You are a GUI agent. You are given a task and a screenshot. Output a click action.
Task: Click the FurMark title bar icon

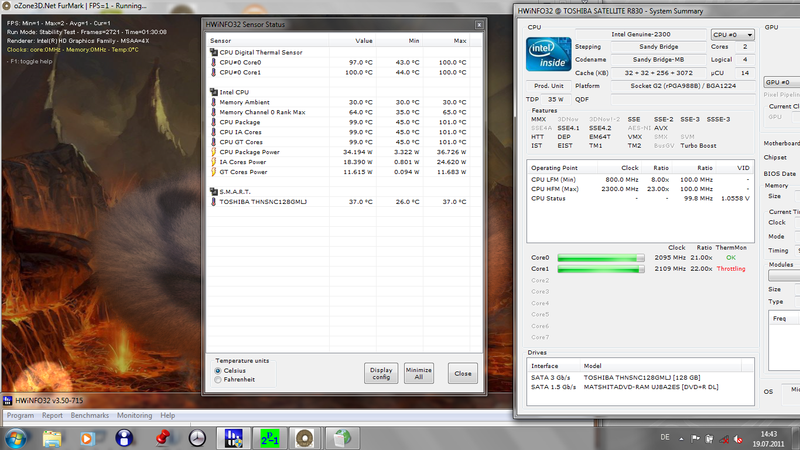pyautogui.click(x=6, y=6)
